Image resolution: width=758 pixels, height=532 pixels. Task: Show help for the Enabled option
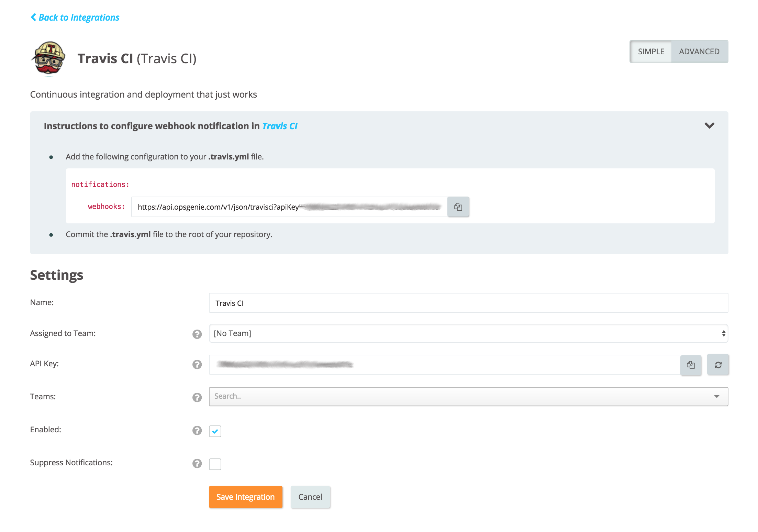(197, 430)
